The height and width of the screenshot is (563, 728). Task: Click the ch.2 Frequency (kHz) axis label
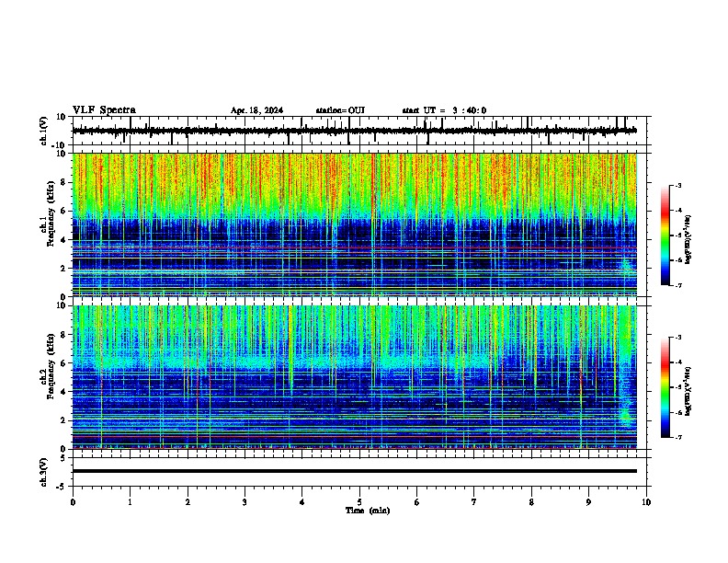tap(48, 366)
